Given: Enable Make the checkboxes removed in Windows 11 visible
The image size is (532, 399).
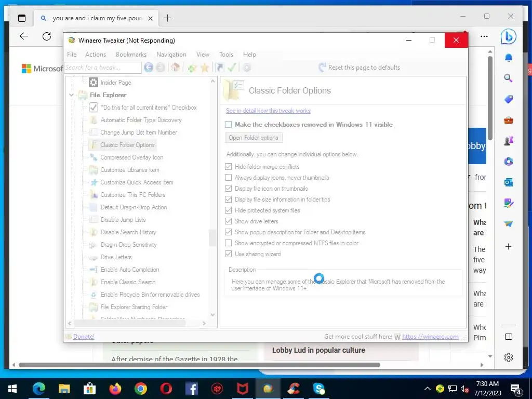Looking at the screenshot, I should (x=229, y=125).
